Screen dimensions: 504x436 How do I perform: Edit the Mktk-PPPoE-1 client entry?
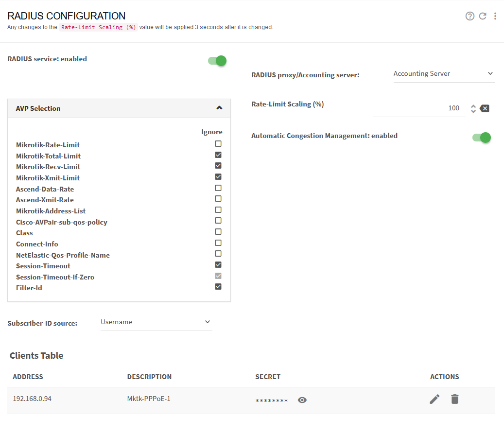434,399
